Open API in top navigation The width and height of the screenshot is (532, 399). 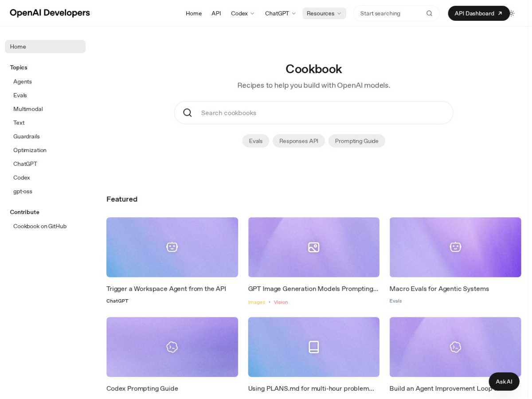(x=216, y=13)
